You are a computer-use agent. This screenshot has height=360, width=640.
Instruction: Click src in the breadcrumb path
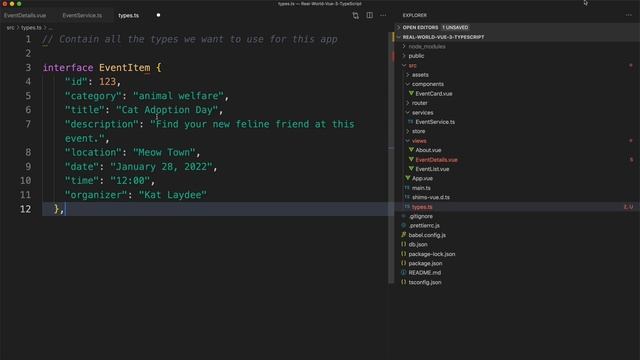point(10,28)
